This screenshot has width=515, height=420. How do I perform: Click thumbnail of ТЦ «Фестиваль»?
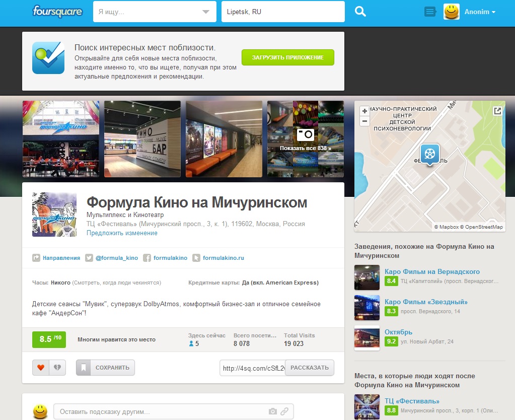click(367, 407)
